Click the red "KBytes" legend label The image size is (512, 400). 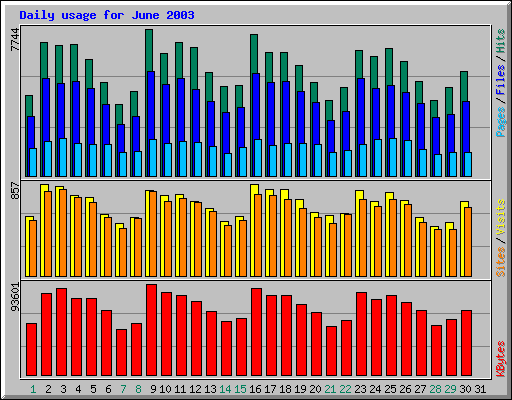[x=501, y=359]
